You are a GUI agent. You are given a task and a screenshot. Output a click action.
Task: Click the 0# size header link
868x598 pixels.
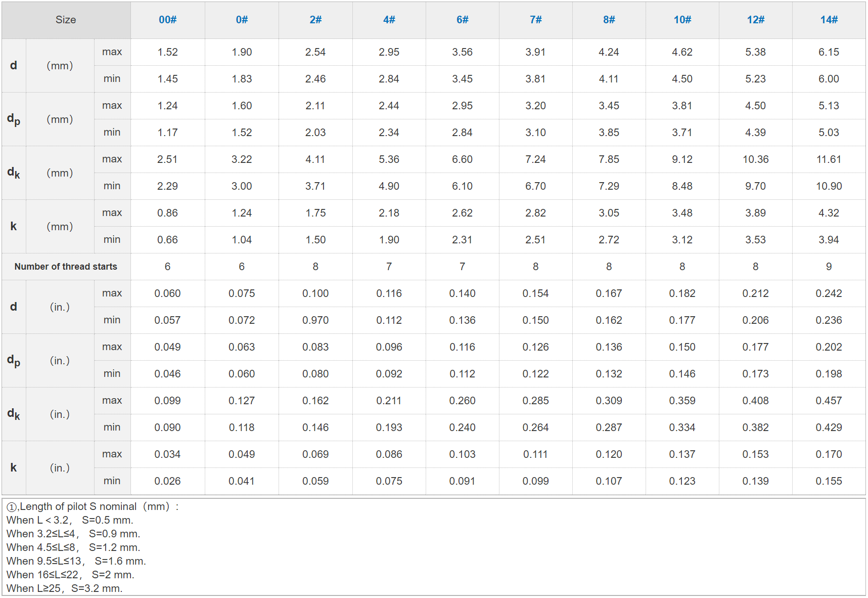(x=242, y=20)
